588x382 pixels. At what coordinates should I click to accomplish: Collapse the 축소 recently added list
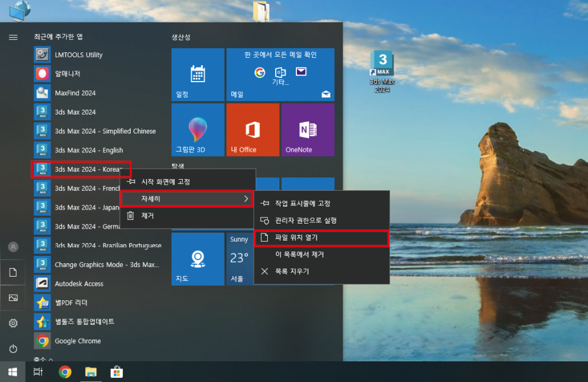[43, 359]
